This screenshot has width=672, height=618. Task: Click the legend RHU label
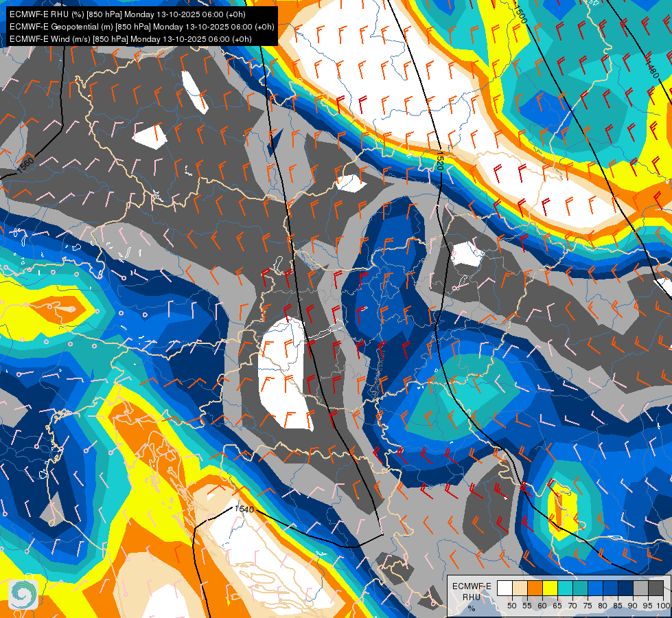tap(472, 597)
